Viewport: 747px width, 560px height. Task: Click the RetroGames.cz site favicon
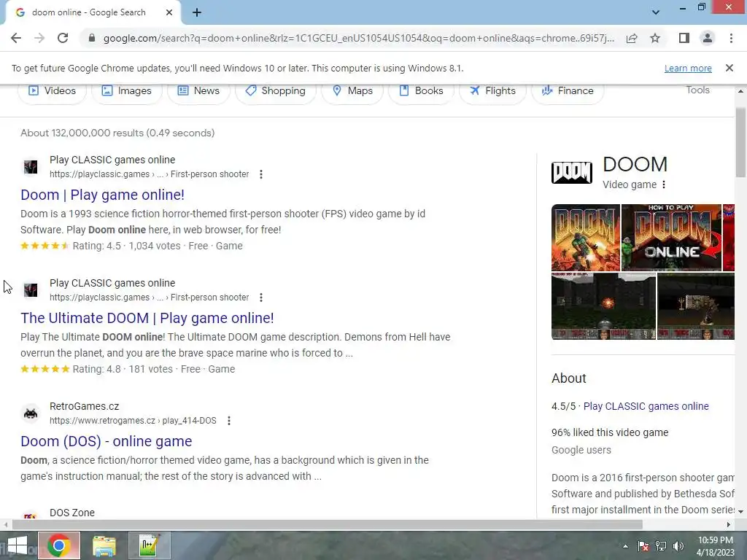[31, 413]
